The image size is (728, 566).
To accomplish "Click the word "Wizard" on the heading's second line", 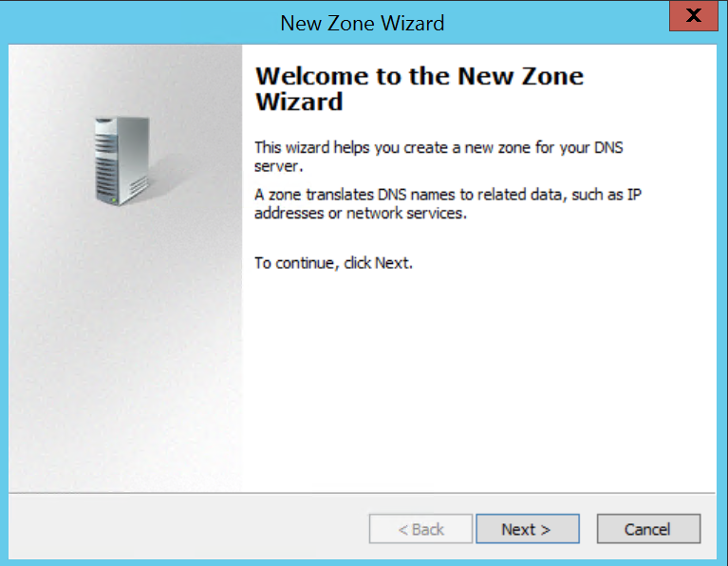I will [300, 102].
